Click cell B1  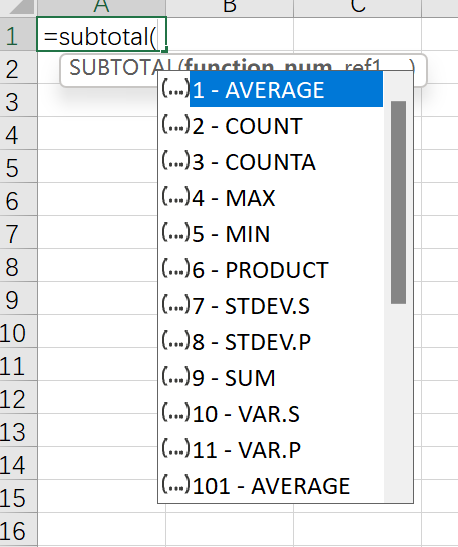click(x=230, y=34)
